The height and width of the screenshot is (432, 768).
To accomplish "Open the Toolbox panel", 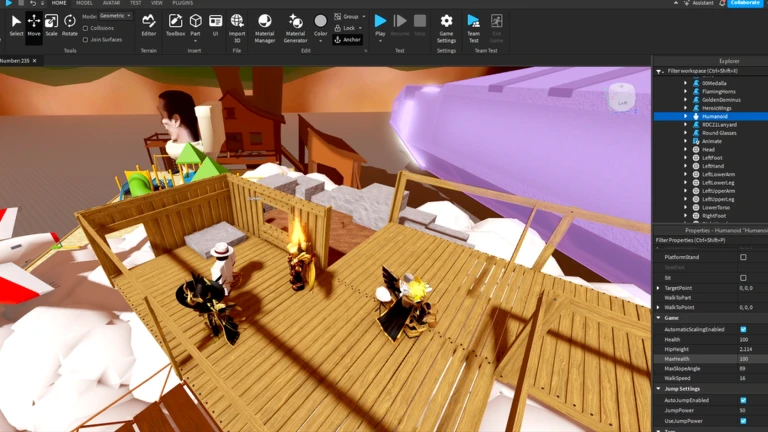I will [x=175, y=25].
